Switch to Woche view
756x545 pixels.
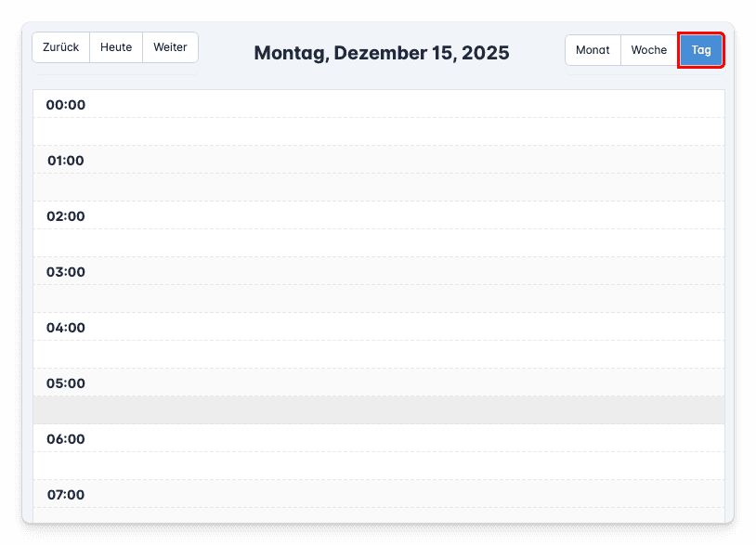pos(649,50)
